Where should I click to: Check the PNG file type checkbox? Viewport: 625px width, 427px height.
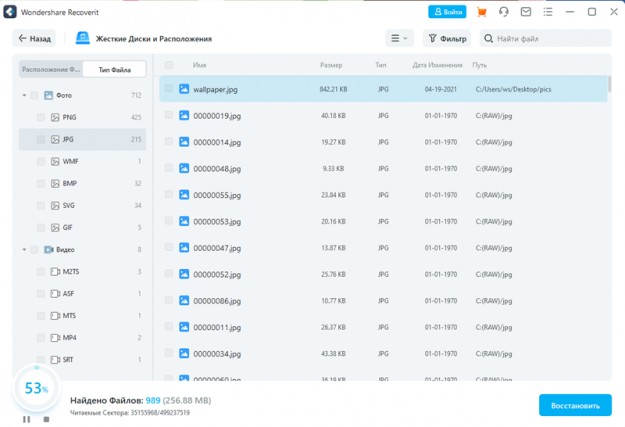point(41,117)
